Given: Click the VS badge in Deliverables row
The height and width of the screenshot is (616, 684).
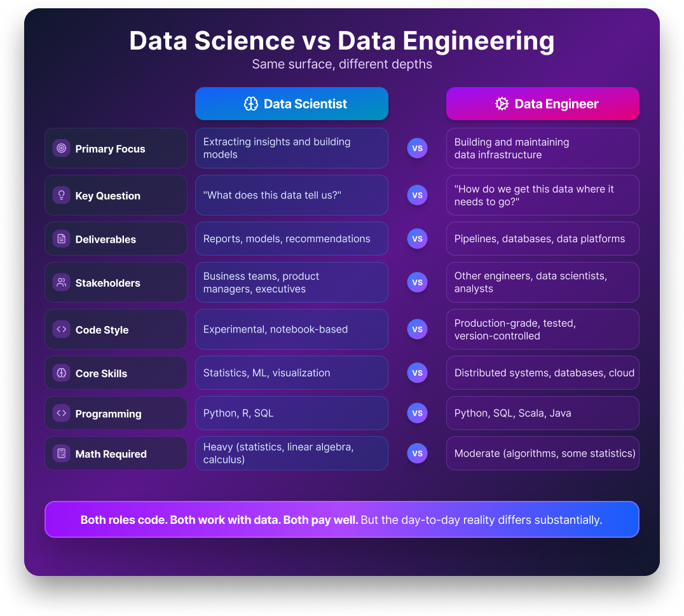Looking at the screenshot, I should pyautogui.click(x=417, y=239).
